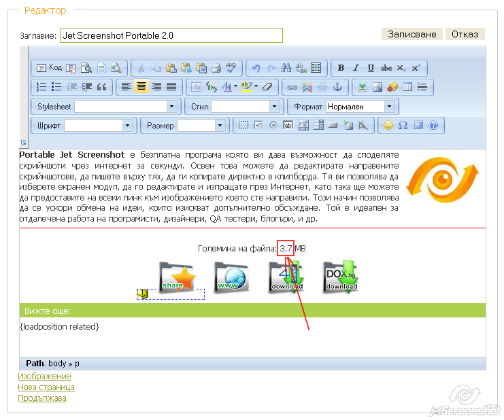Viewport: 504px width, 420px height.
Task: Click body in the Path bar
Action: (57, 364)
